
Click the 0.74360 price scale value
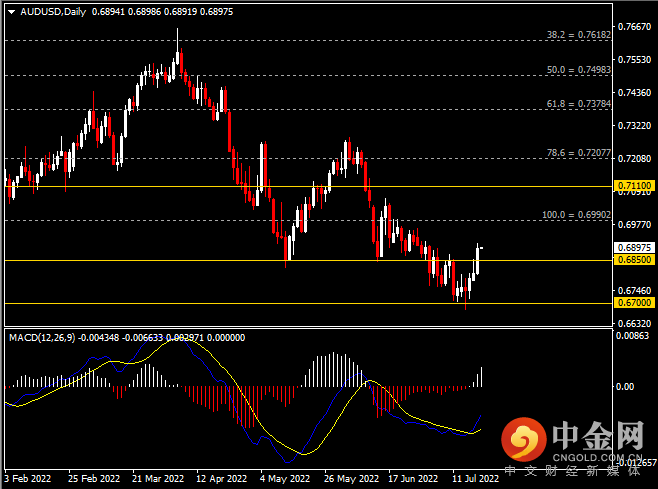pos(634,92)
